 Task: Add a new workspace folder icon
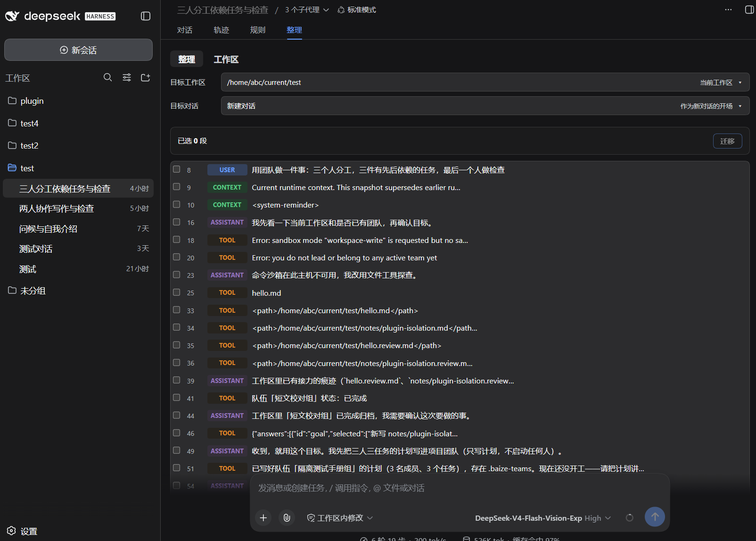(146, 77)
